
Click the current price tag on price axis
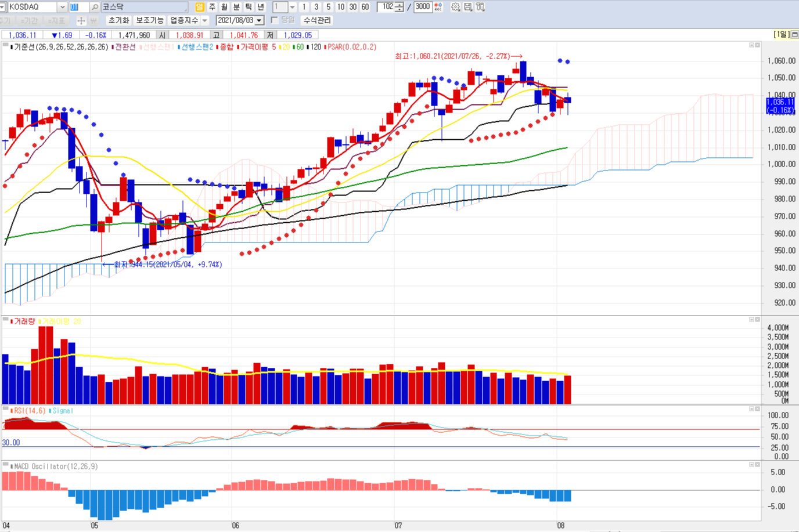coord(780,106)
